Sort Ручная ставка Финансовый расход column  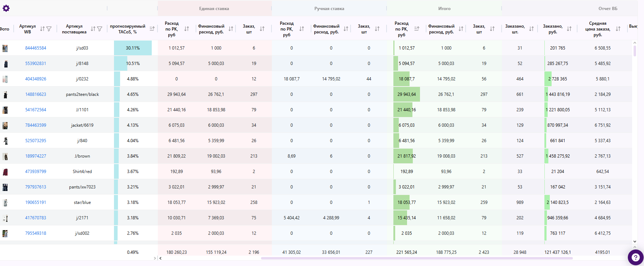[x=346, y=29]
